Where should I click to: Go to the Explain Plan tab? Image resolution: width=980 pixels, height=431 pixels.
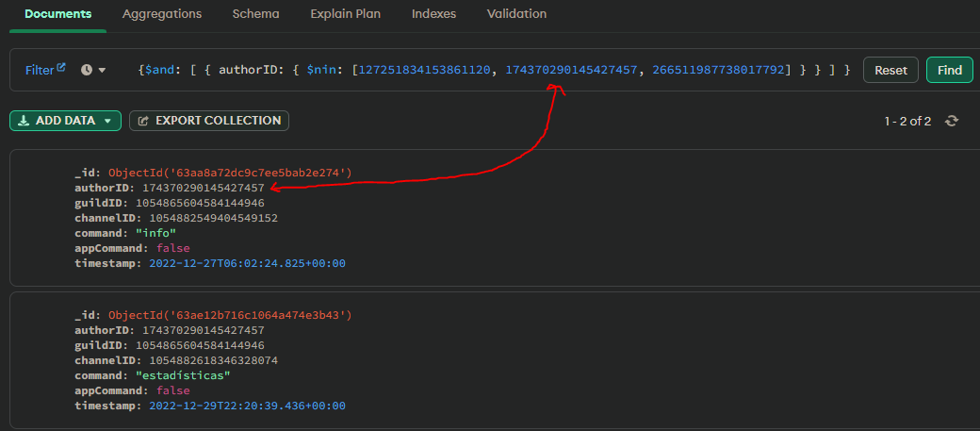tap(347, 14)
